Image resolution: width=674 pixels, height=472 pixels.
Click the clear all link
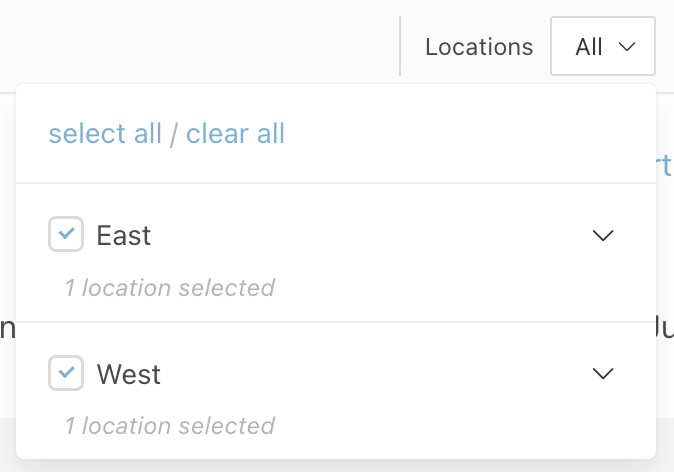click(235, 133)
